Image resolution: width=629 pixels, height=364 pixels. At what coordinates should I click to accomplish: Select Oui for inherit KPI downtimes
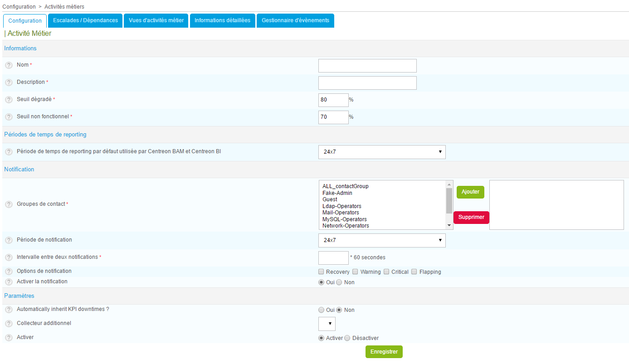[322, 310]
